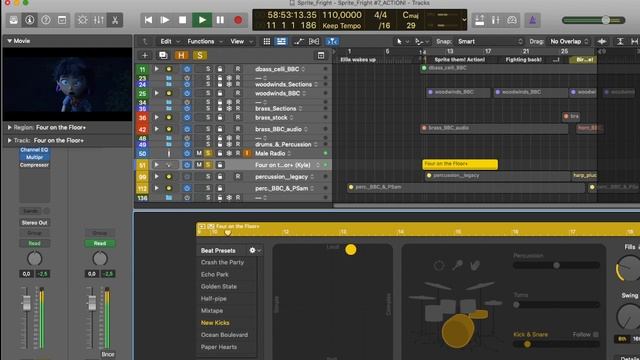The width and height of the screenshot is (640, 360).
Task: Expand the Track Four on the Floor+ inspector
Action: click(x=9, y=140)
